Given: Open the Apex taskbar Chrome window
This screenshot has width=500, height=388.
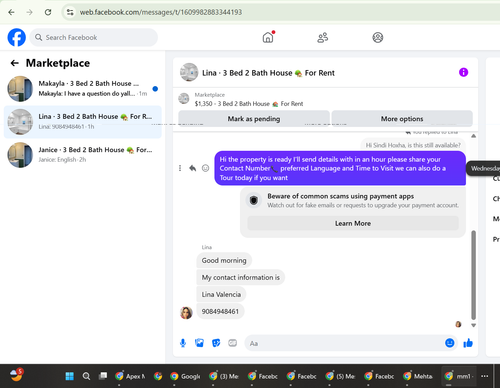Looking at the screenshot, I should coord(130,376).
